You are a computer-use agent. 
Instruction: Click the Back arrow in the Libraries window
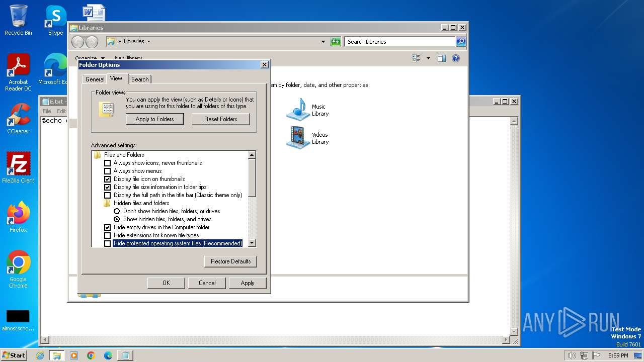[77, 42]
